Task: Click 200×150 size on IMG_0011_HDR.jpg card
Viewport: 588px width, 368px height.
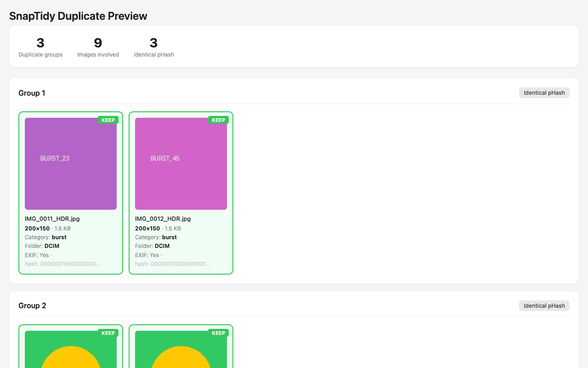Action: pos(37,229)
